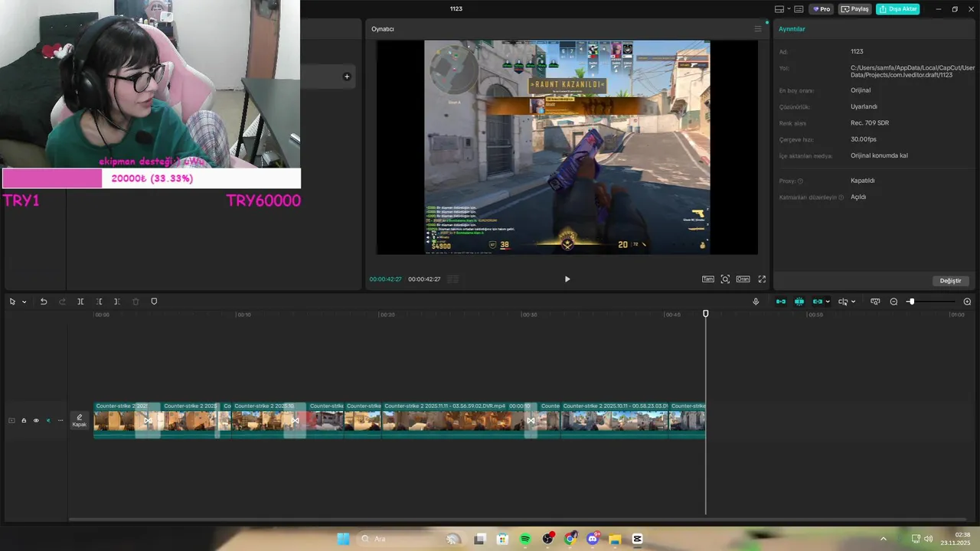
Task: Click the Proxy info icon
Action: point(800,181)
